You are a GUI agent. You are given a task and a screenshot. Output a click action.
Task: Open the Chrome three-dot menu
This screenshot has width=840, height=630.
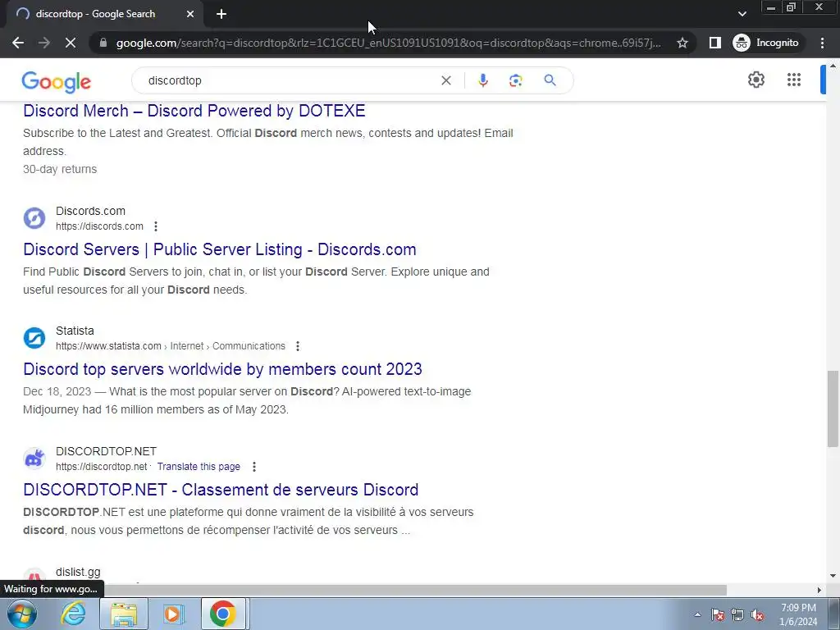pyautogui.click(x=822, y=43)
